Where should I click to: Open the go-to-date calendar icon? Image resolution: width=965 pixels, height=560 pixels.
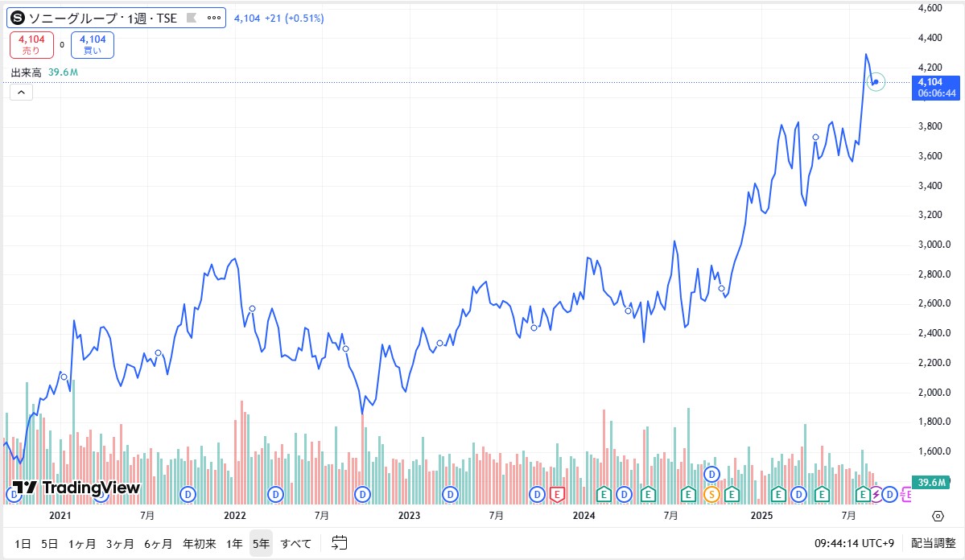pyautogui.click(x=339, y=543)
